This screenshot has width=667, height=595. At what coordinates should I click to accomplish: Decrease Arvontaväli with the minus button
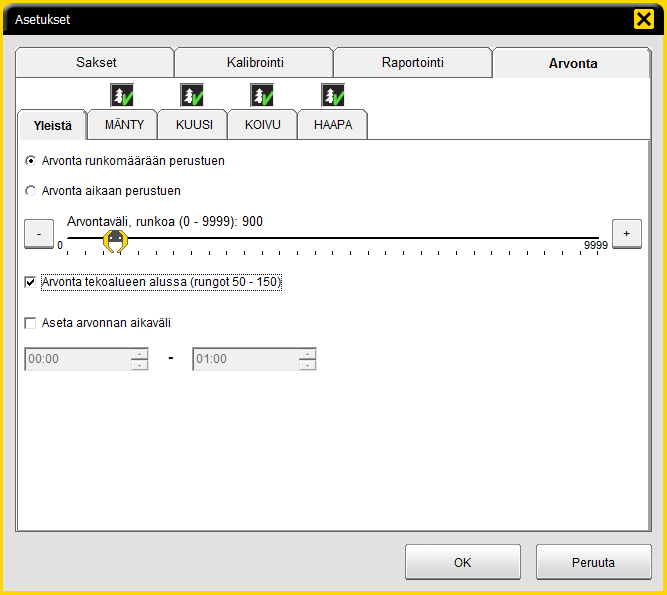click(x=39, y=233)
